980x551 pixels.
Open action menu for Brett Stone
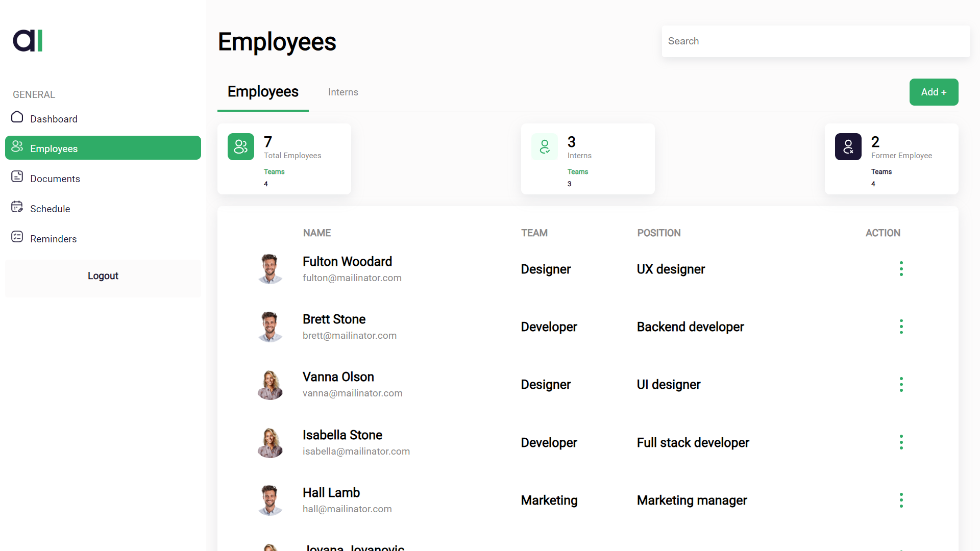(x=901, y=327)
